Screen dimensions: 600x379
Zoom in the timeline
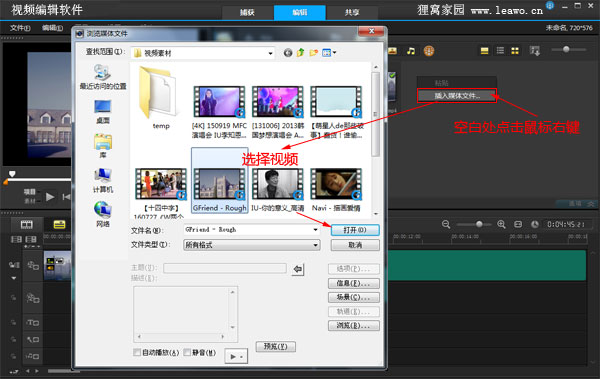tap(501, 224)
